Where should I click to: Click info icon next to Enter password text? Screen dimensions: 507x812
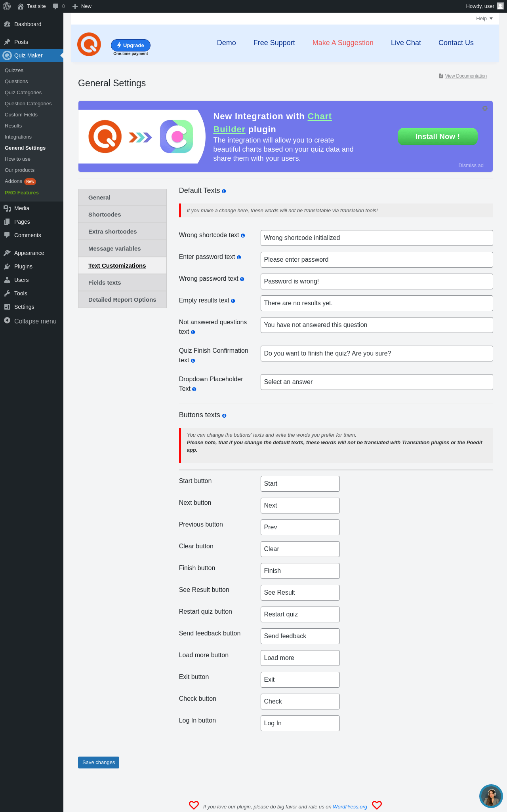pyautogui.click(x=239, y=257)
